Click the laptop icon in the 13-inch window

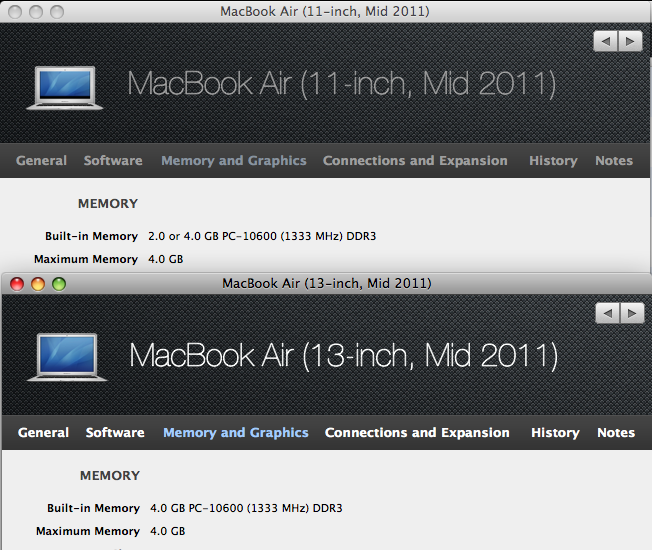tap(67, 357)
